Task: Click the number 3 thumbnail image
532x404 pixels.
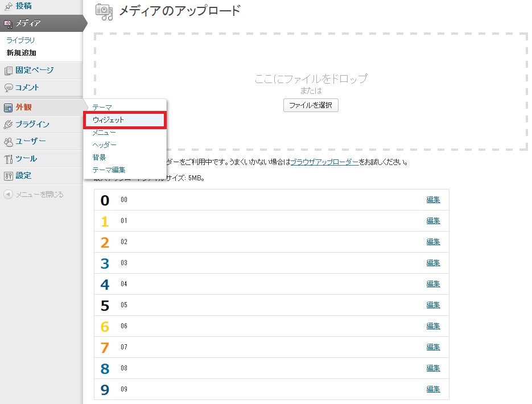Action: pos(105,263)
